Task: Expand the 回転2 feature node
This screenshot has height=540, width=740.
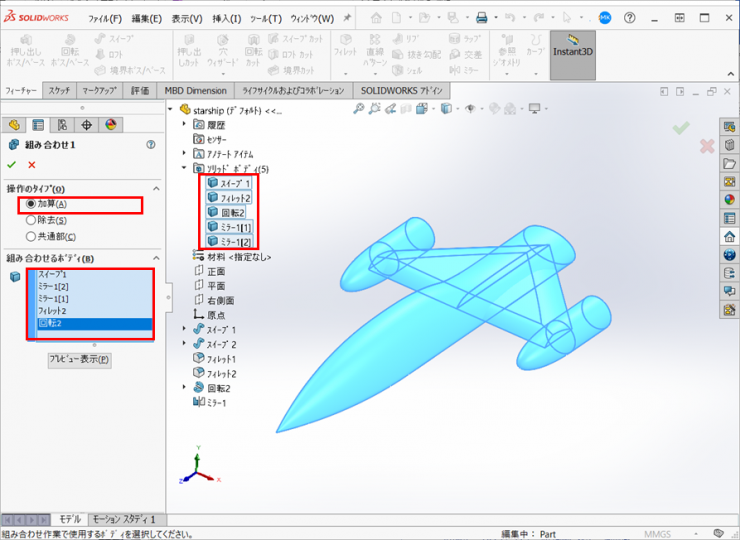Action: (x=184, y=387)
